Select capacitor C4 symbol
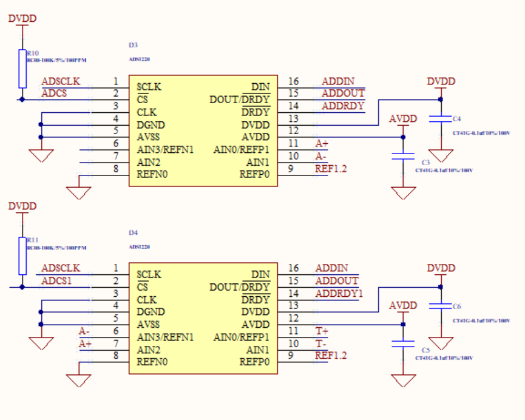The height and width of the screenshot is (420, 525). point(441,119)
